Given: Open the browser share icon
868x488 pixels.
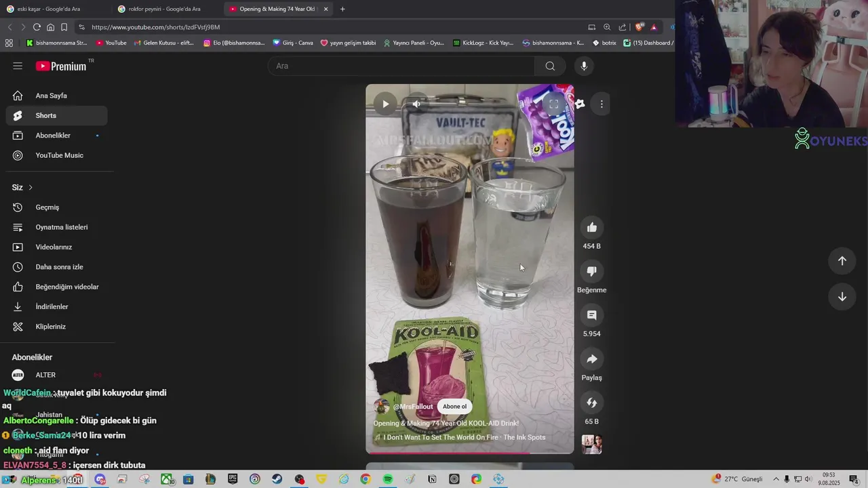Looking at the screenshot, I should 623,27.
